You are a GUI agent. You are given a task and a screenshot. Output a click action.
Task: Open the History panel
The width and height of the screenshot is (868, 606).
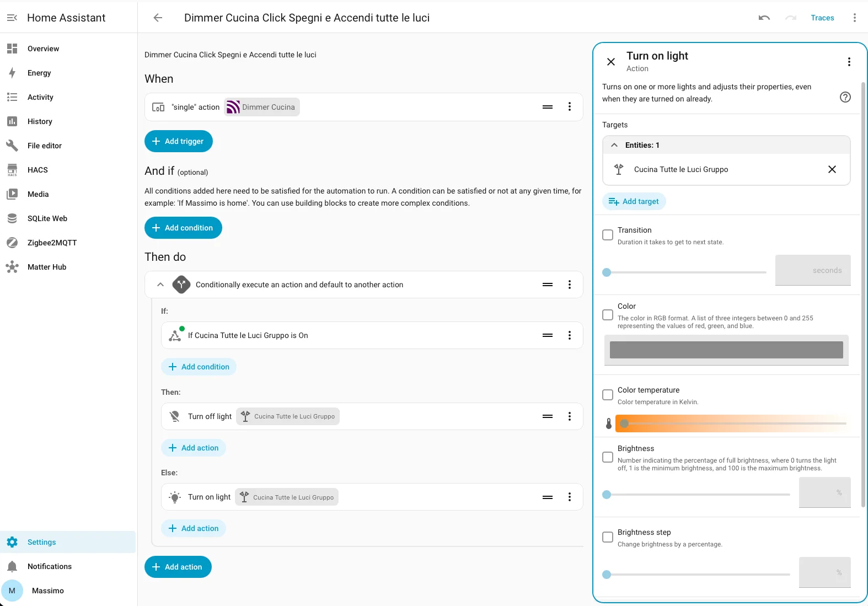coord(68,121)
